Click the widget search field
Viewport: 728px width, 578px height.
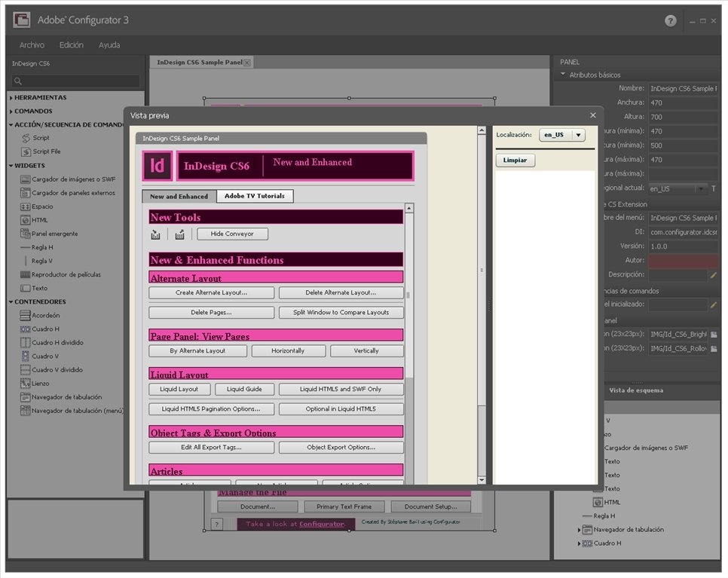[75, 81]
